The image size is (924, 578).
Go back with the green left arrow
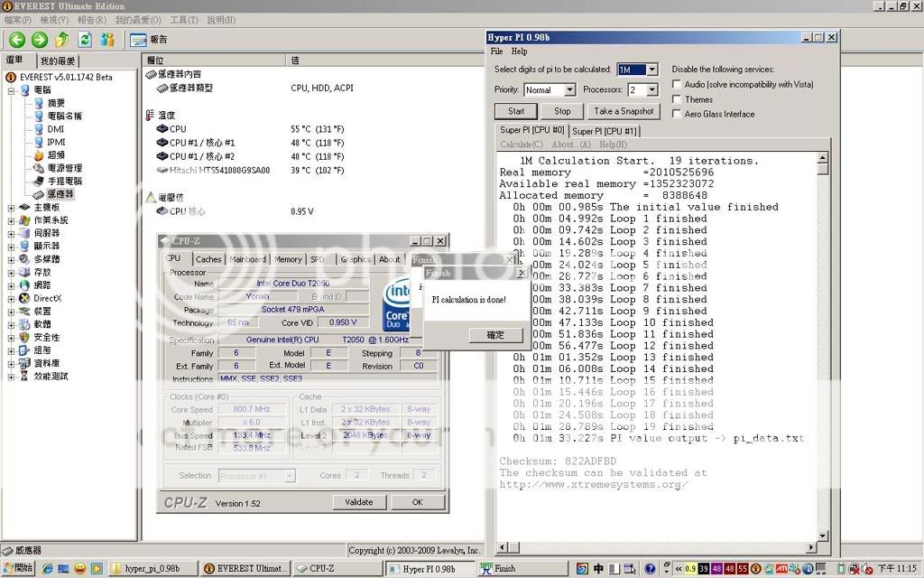tap(17, 40)
